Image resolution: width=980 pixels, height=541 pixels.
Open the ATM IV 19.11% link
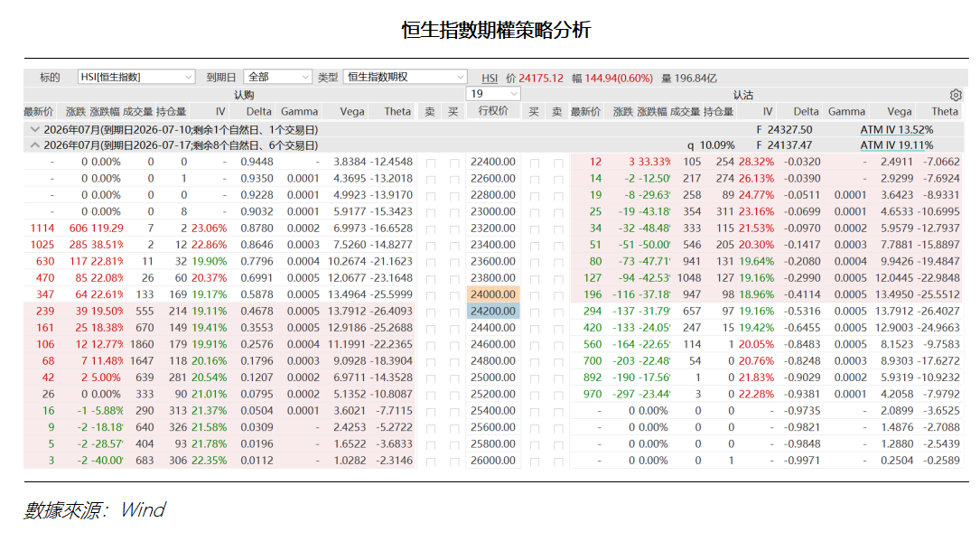click(x=897, y=145)
